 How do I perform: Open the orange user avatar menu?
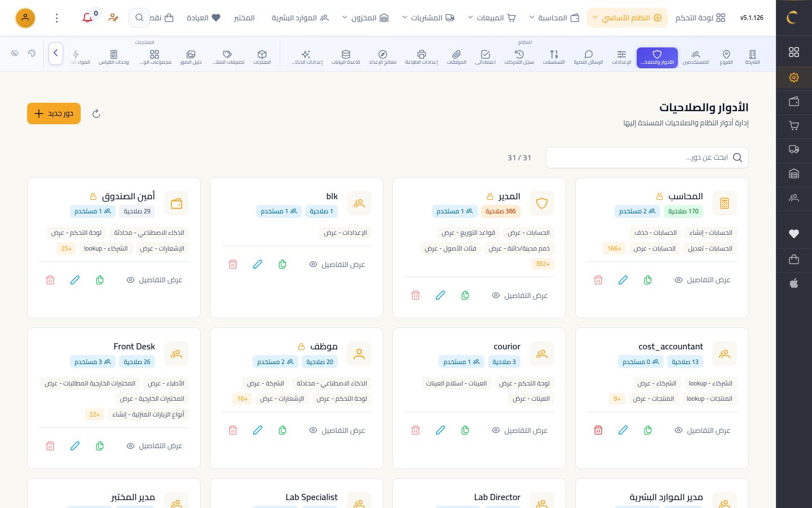tap(25, 18)
